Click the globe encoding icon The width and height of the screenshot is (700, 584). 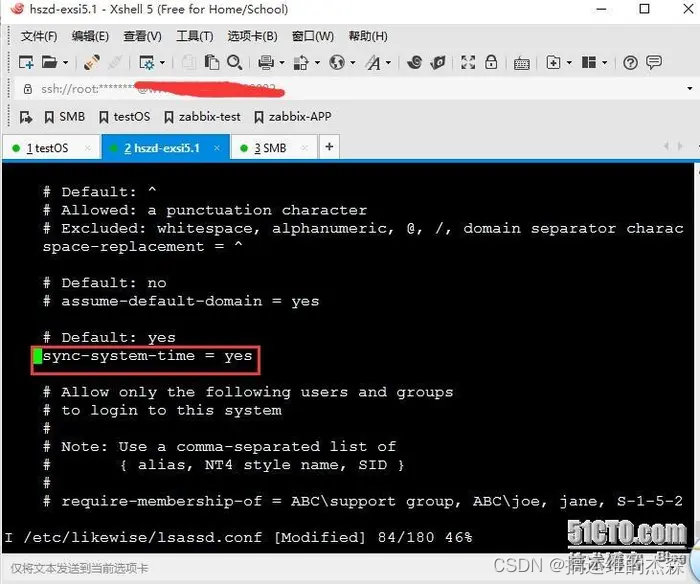click(x=337, y=62)
